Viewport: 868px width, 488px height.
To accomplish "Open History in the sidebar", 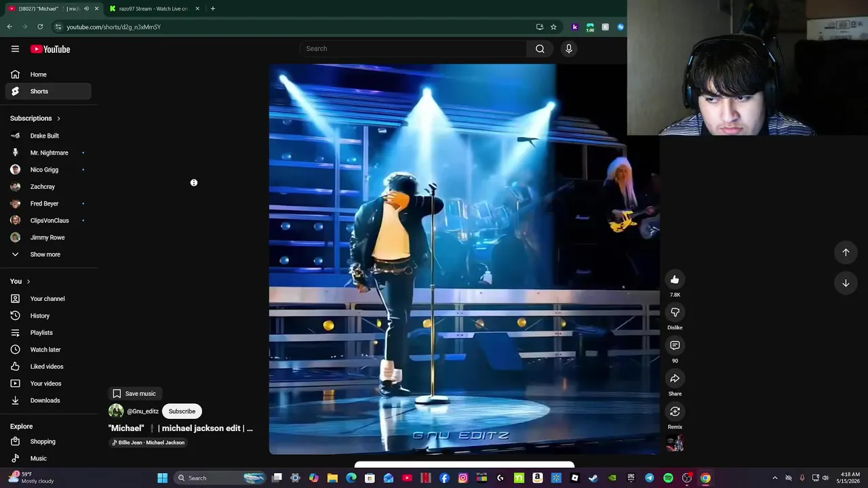I will [39, 316].
